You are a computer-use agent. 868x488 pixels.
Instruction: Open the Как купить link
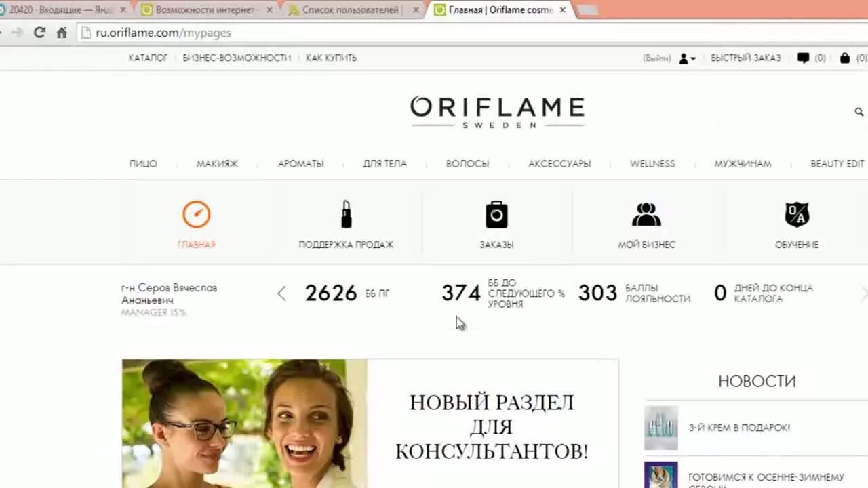click(331, 58)
